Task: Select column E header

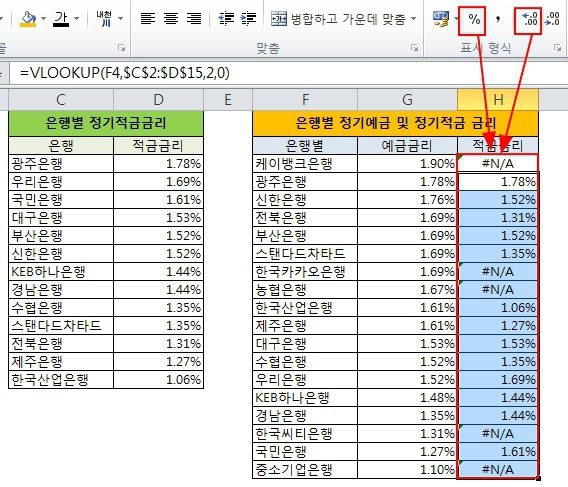Action: coord(228,100)
